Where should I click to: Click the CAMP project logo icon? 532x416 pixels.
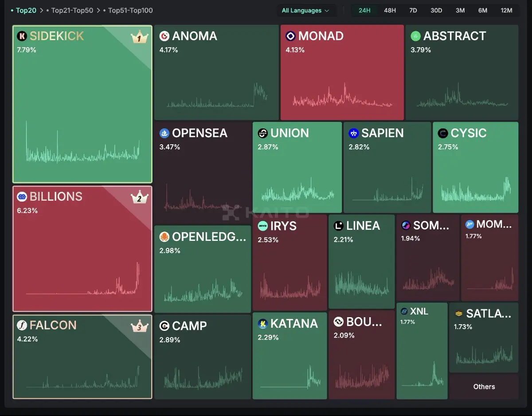tap(164, 326)
